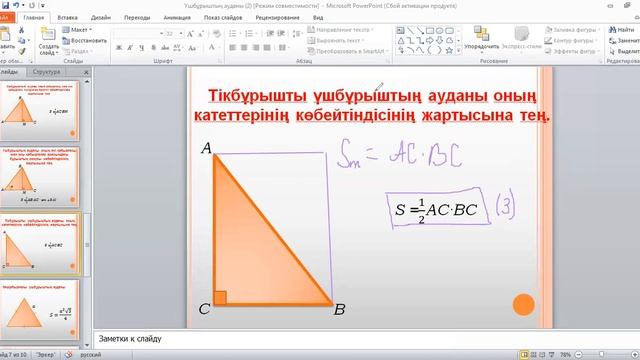640x360 pixels.
Task: Select the Text Box shape
Action: pos(400,31)
